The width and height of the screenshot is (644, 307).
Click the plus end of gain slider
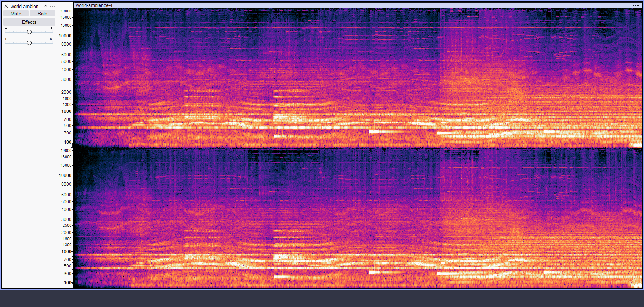click(x=51, y=29)
